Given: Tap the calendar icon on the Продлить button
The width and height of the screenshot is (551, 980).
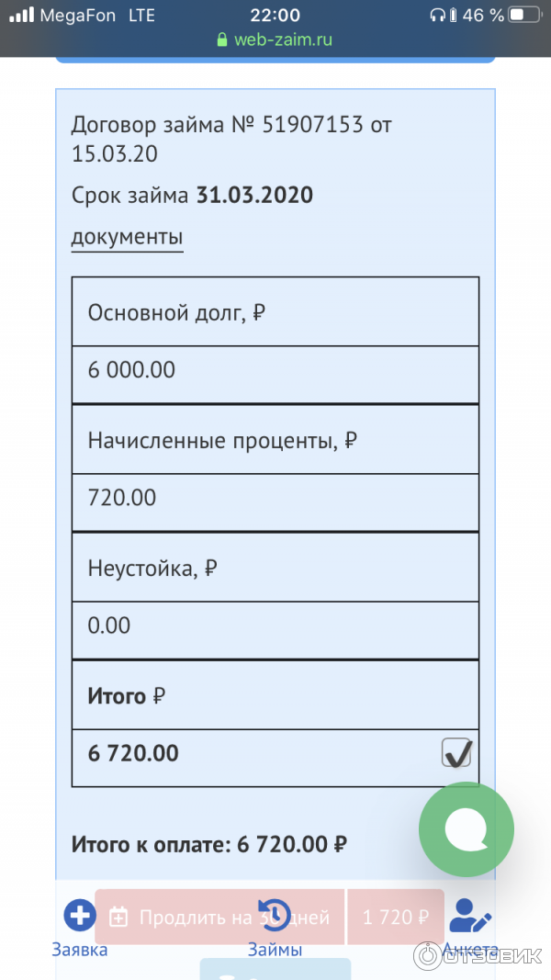Looking at the screenshot, I should click(118, 917).
